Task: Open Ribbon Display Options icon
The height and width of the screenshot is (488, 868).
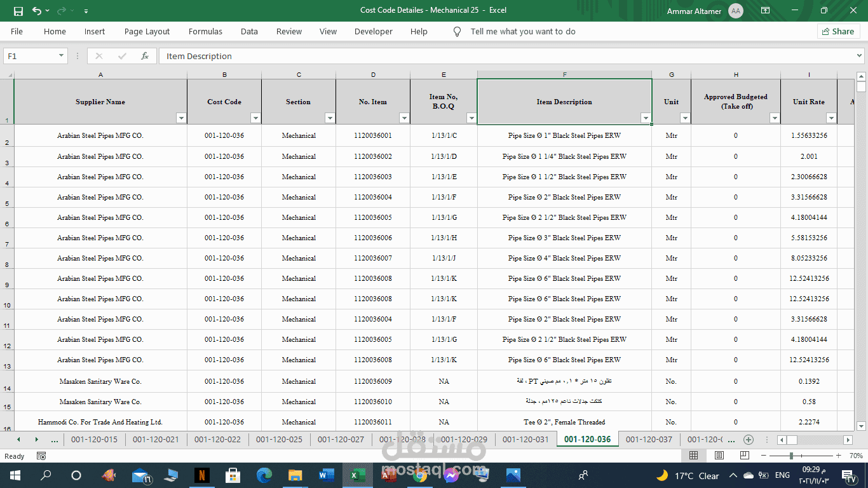Action: click(x=766, y=11)
